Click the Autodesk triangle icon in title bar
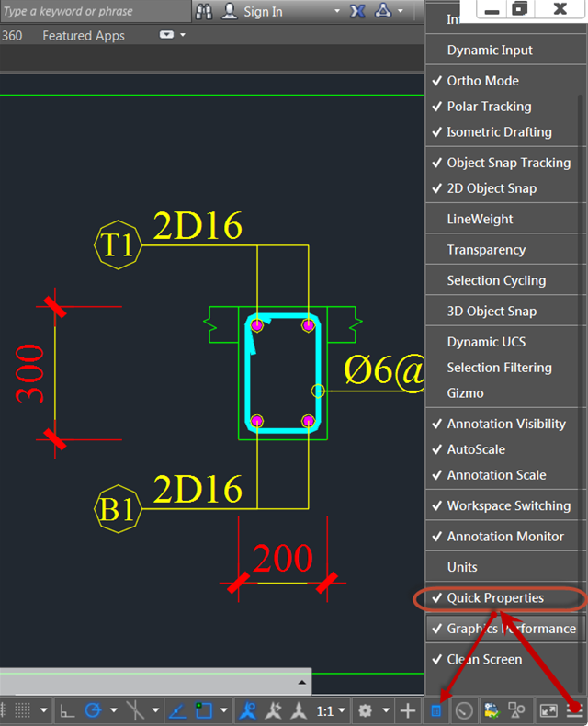This screenshot has height=726, width=588. (383, 11)
